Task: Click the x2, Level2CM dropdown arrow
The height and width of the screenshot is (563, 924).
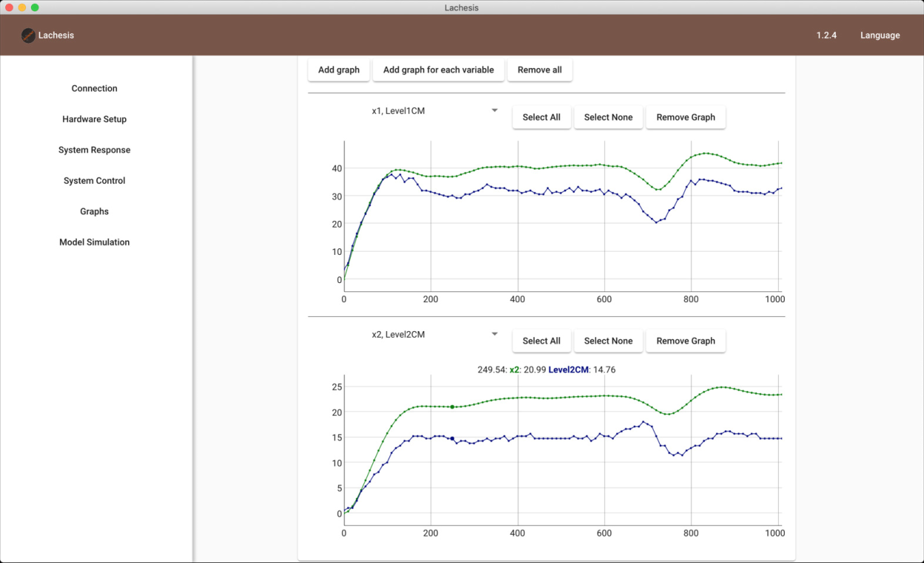Action: [x=495, y=334]
